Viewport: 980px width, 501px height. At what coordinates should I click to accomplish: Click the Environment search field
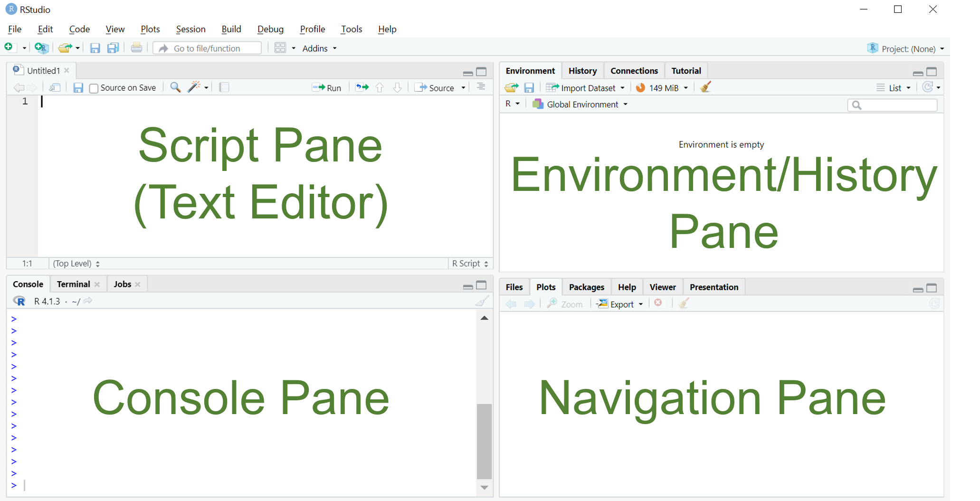892,105
